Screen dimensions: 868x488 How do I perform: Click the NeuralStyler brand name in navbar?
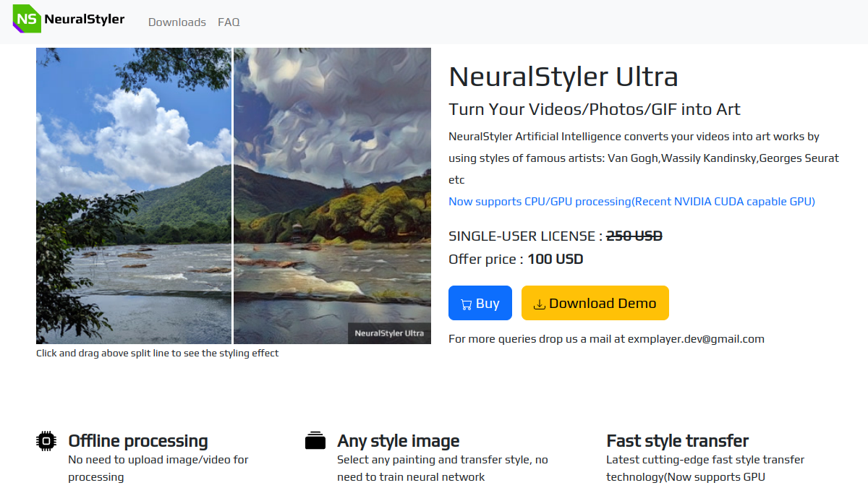(x=85, y=20)
